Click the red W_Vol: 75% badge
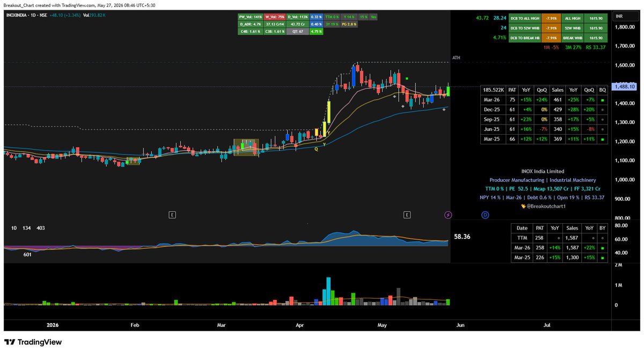 point(275,17)
